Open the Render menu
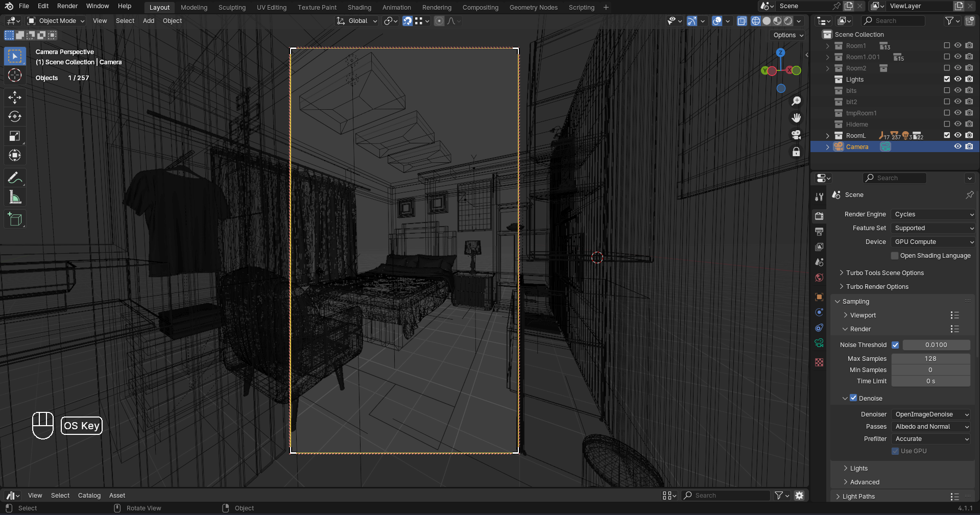This screenshot has width=980, height=515. (x=67, y=6)
